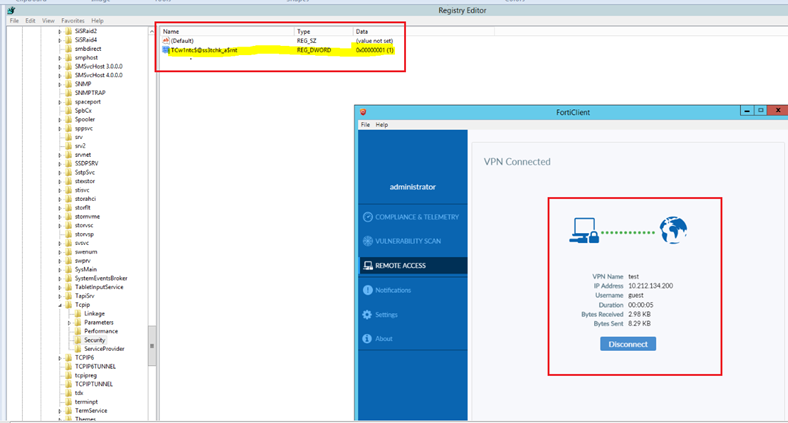The height and width of the screenshot is (423, 788).
Task: Click the REG_DWORD value icon in list
Action: pyautogui.click(x=166, y=49)
